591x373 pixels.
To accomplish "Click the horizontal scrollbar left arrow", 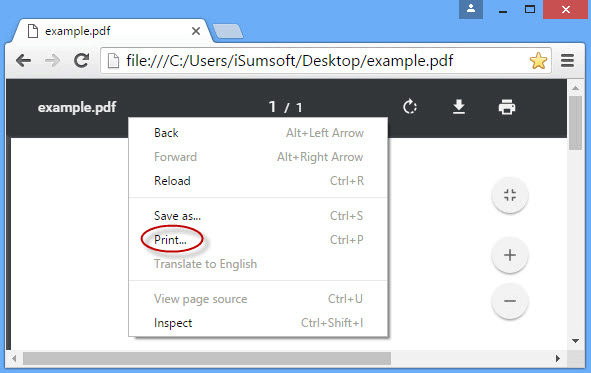I will (14, 358).
